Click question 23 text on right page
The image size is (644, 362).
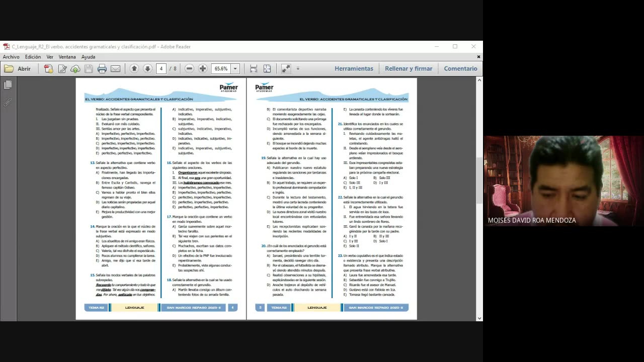pos(370,263)
